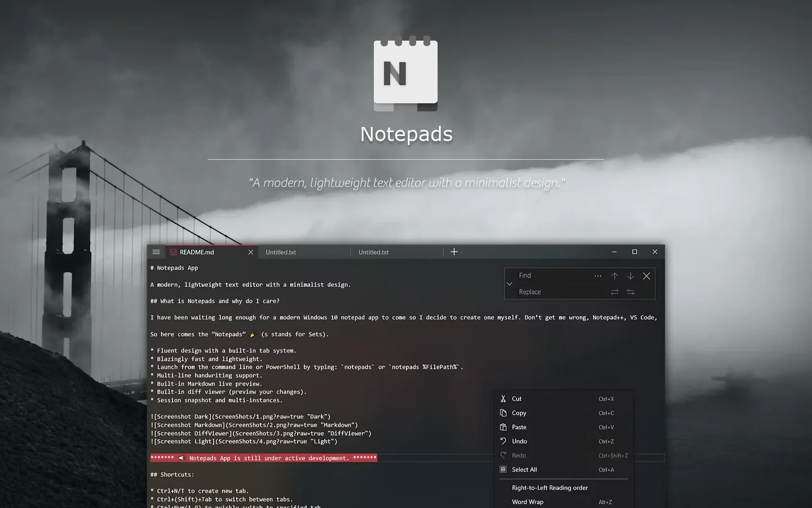The width and height of the screenshot is (812, 508).
Task: Click the "Multi-line handwriting support" bullet
Action: (206, 375)
